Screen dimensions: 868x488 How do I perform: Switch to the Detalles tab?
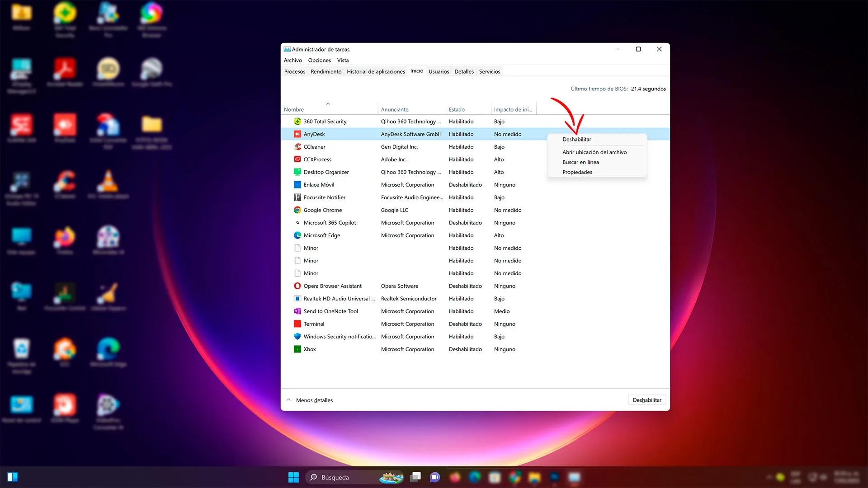pos(464,72)
